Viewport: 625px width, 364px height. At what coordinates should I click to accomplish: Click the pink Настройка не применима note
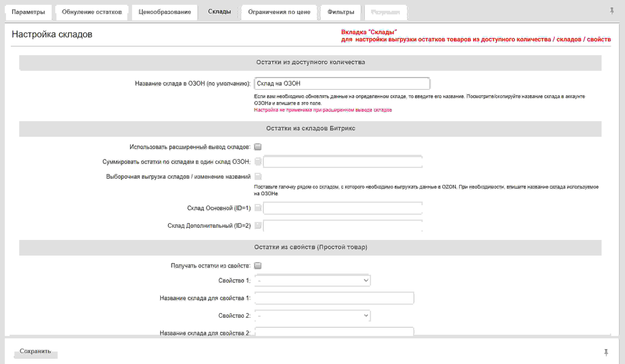(323, 110)
